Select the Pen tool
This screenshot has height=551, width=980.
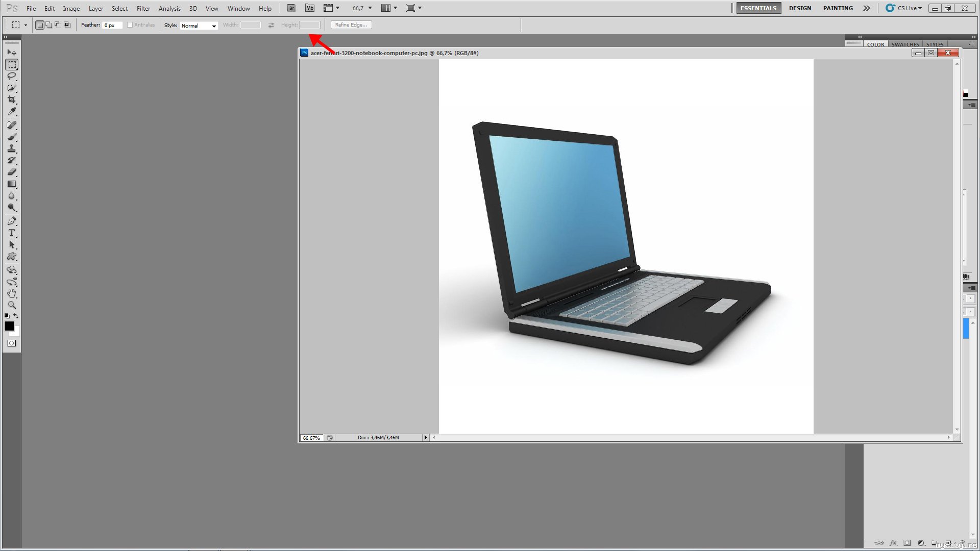(x=12, y=221)
